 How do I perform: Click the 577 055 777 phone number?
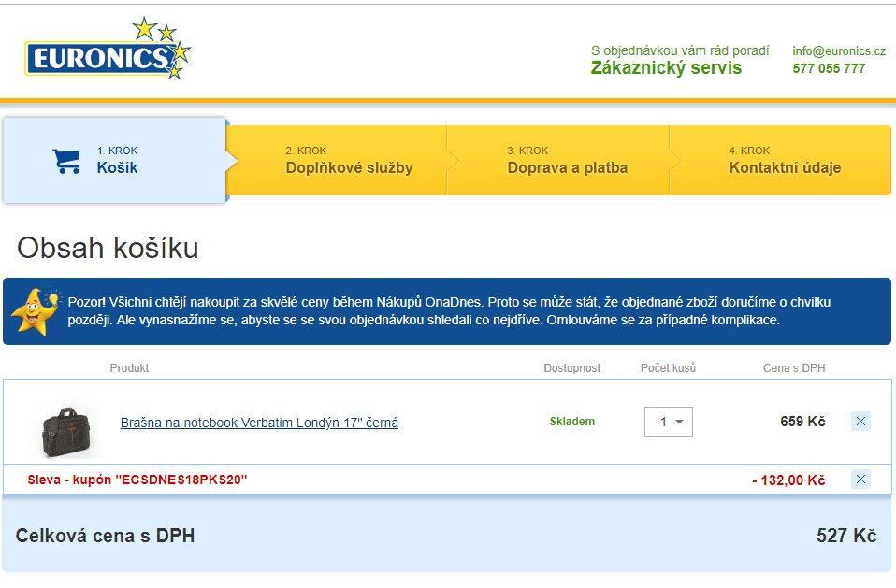pos(829,68)
